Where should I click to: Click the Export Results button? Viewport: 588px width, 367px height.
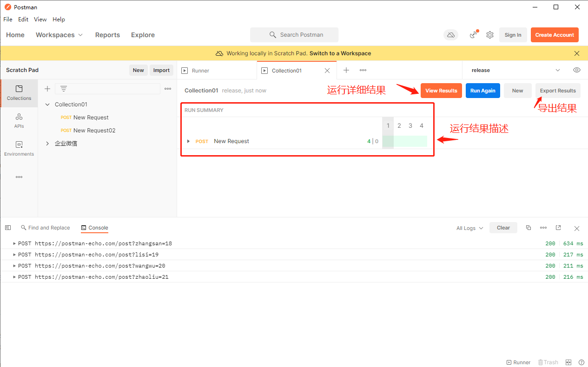[558, 91]
